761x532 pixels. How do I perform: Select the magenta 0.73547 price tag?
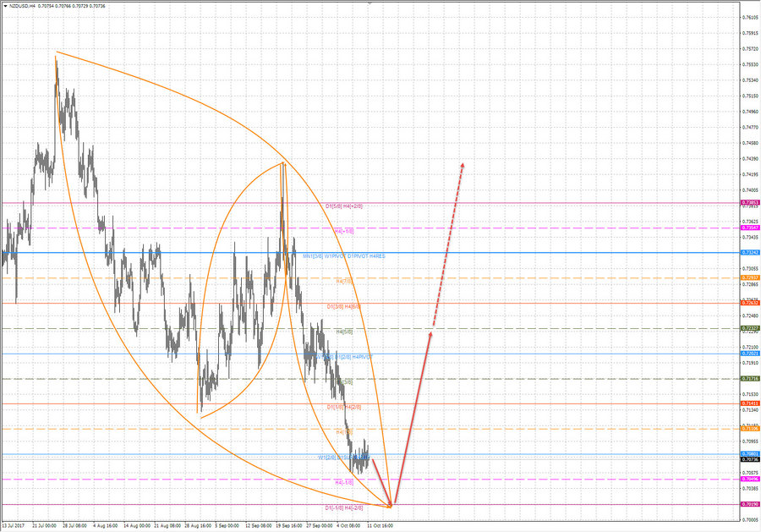click(750, 228)
